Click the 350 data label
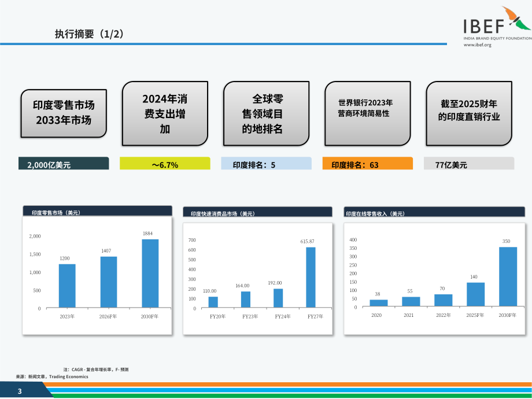Screen dimensions: 532x399 (506, 241)
